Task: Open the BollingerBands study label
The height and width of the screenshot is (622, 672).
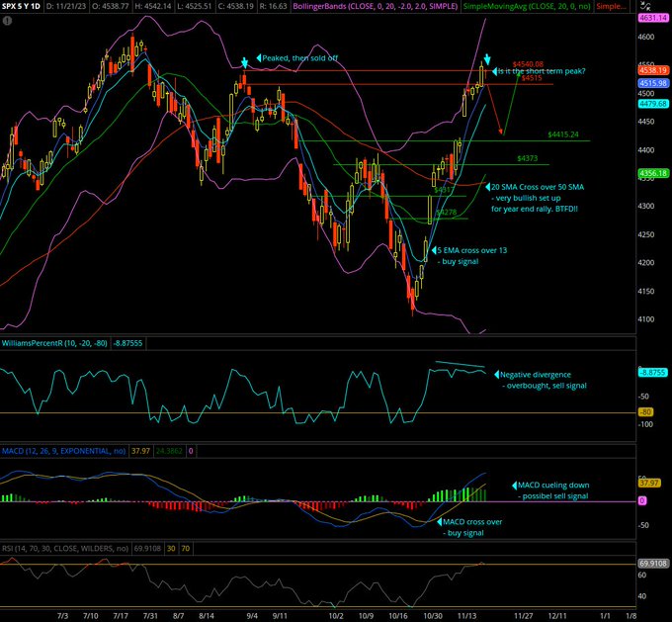Action: [375, 7]
